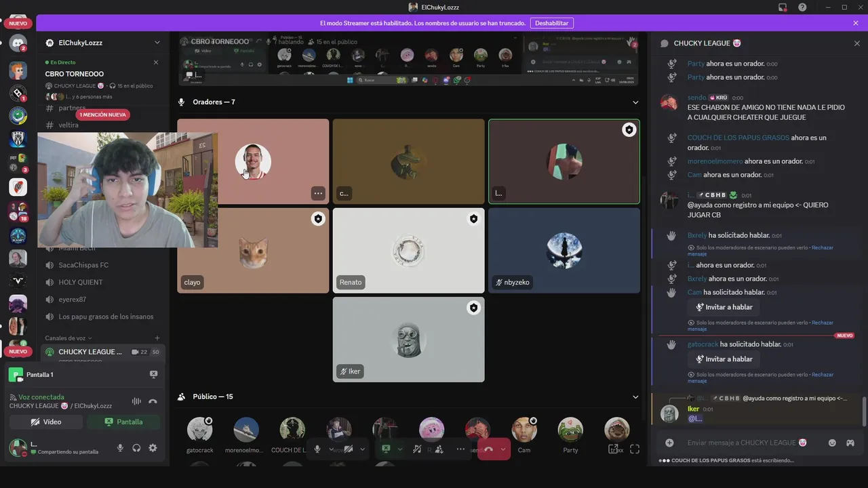
Task: Create channel plus icon beside Canales de voz
Action: 157,338
